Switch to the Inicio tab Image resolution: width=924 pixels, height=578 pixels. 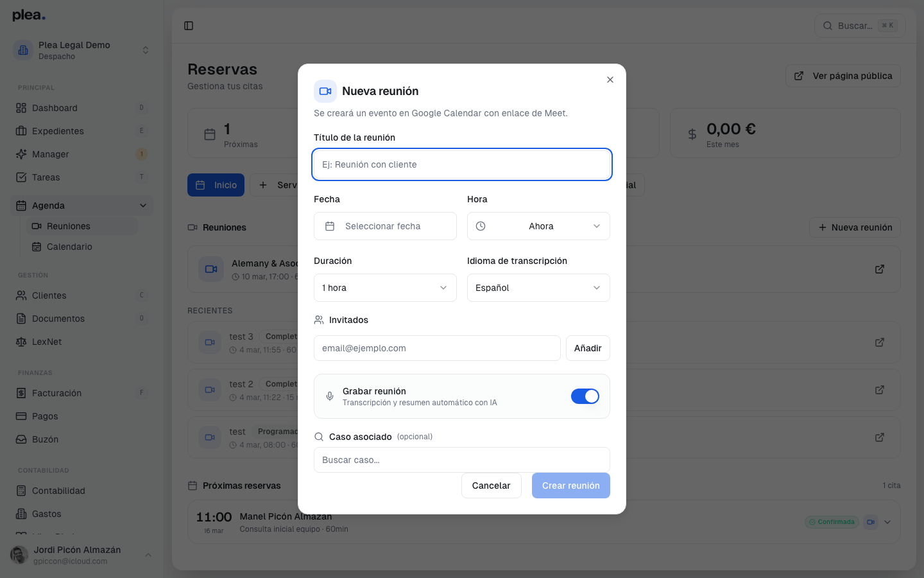[216, 185]
